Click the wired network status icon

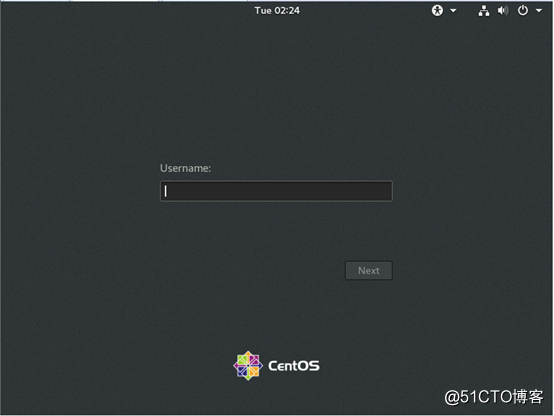tap(484, 11)
